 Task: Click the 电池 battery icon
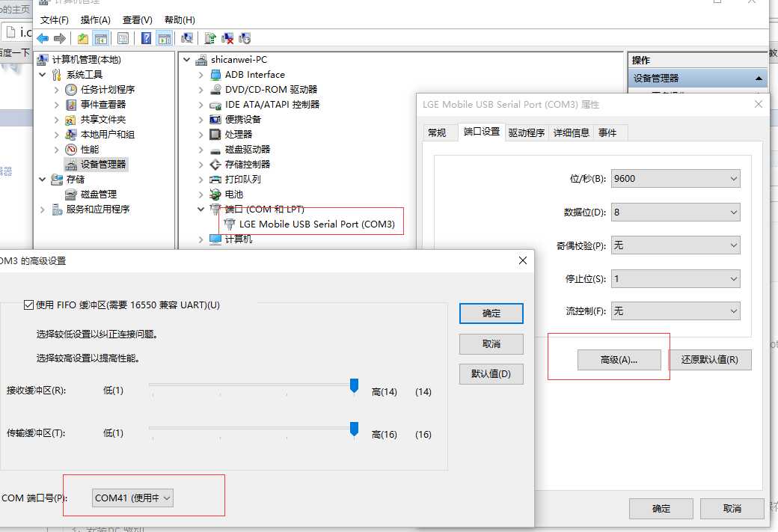point(215,194)
